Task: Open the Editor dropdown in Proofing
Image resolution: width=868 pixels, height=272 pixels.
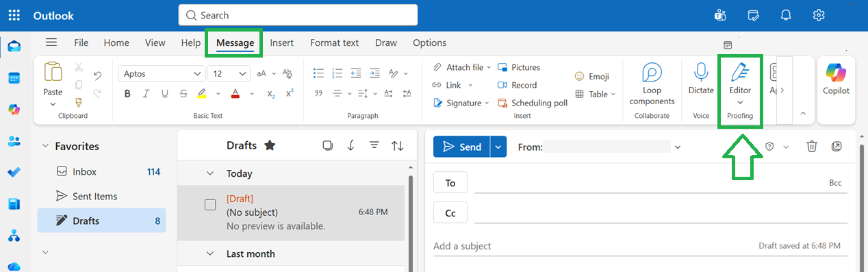Action: (x=740, y=102)
